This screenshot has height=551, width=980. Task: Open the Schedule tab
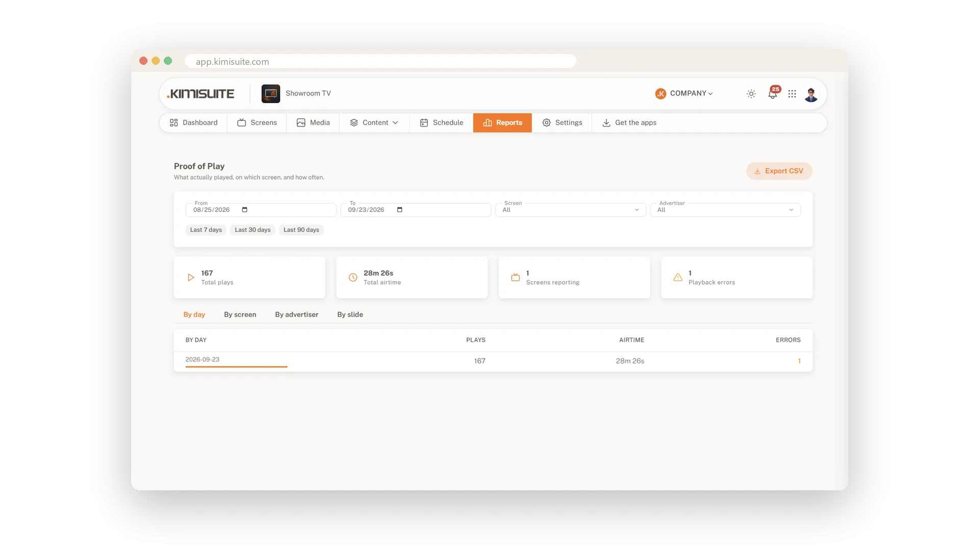point(442,123)
